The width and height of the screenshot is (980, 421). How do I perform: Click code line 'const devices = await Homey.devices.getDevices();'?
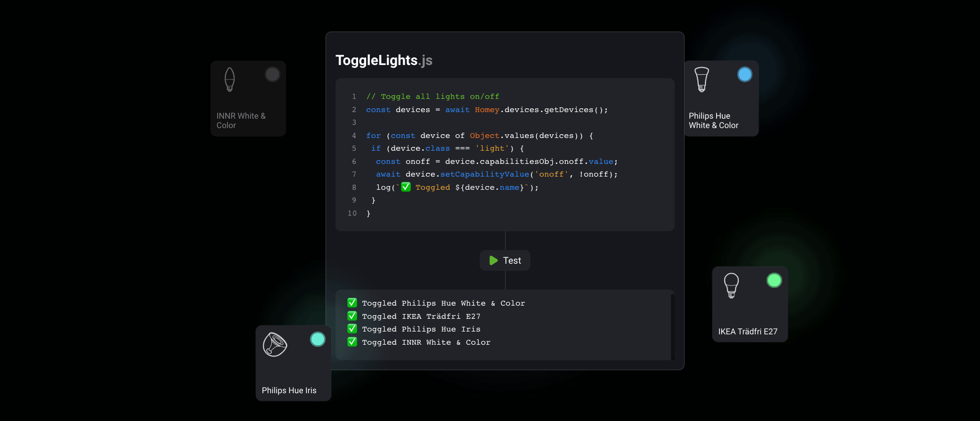(x=487, y=110)
